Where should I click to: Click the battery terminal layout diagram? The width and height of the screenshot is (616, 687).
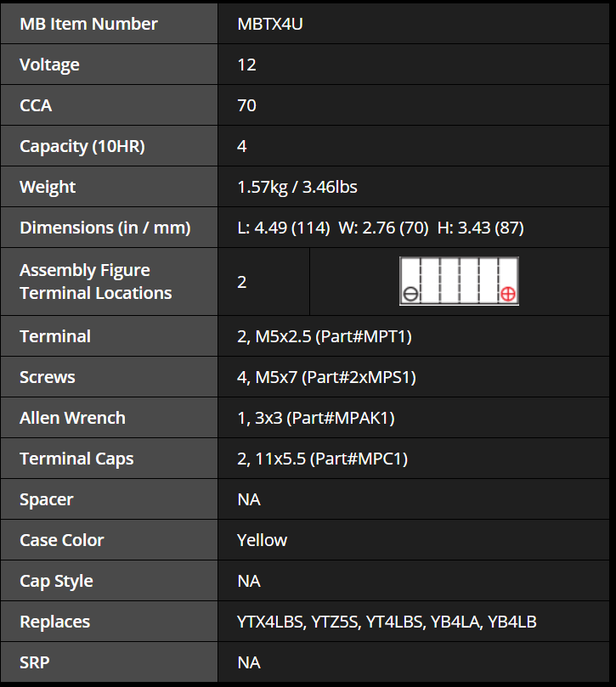[459, 281]
